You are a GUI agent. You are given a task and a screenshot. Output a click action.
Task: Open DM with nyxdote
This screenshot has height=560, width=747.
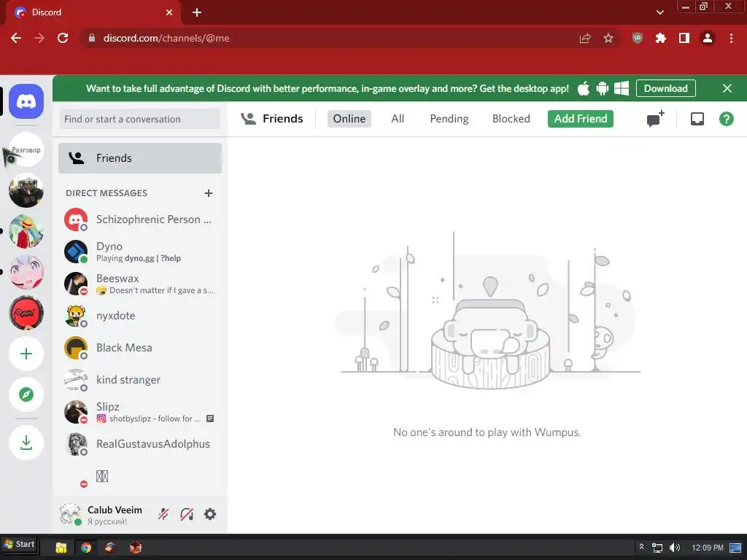pyautogui.click(x=140, y=316)
